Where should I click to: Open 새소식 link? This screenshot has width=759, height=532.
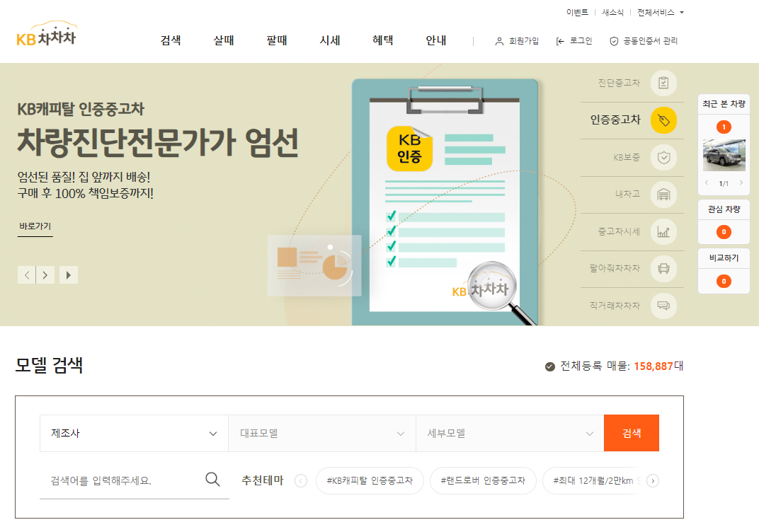[x=613, y=13]
